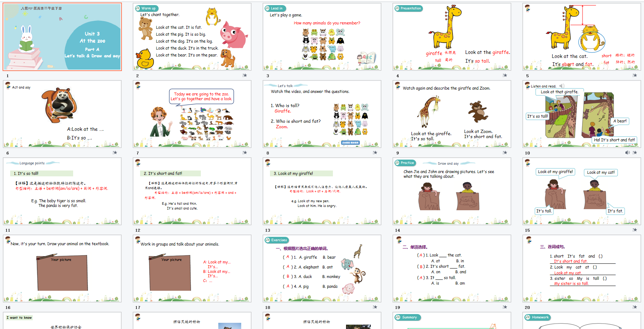
Task: Click the audio speaker icon under slide 10
Action: (x=627, y=153)
